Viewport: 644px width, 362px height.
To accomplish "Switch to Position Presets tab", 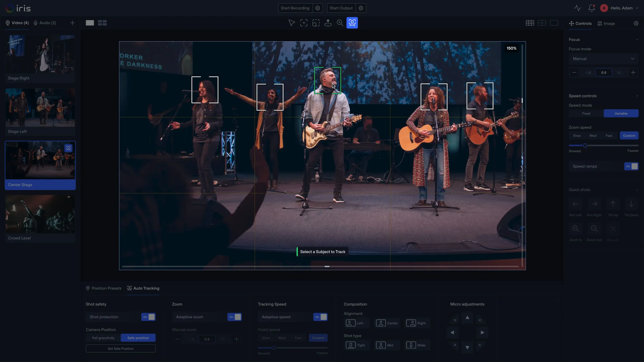I will (103, 288).
